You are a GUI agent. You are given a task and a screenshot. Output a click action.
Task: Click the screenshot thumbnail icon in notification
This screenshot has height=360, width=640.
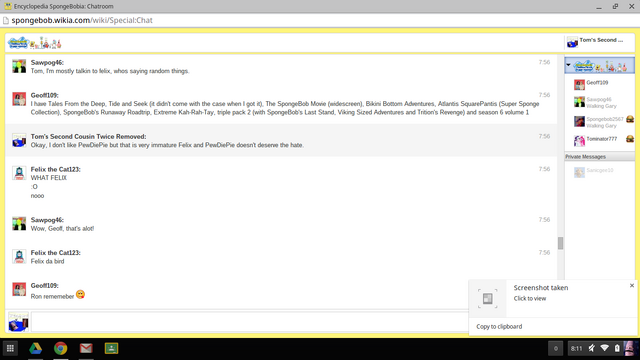point(487,298)
